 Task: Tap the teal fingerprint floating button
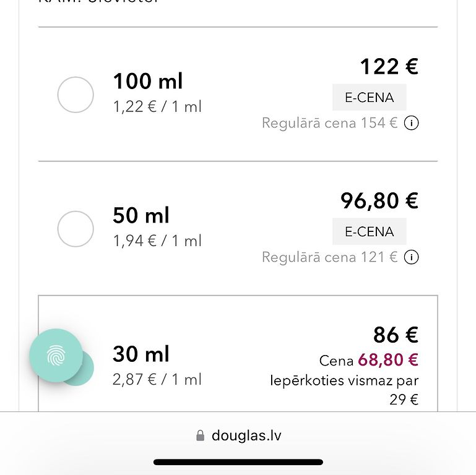[x=56, y=355]
